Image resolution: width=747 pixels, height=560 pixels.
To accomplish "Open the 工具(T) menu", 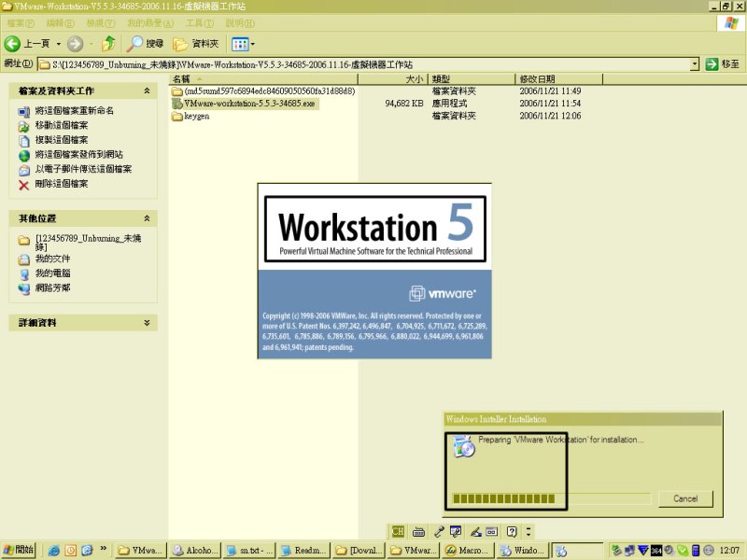I will [200, 22].
